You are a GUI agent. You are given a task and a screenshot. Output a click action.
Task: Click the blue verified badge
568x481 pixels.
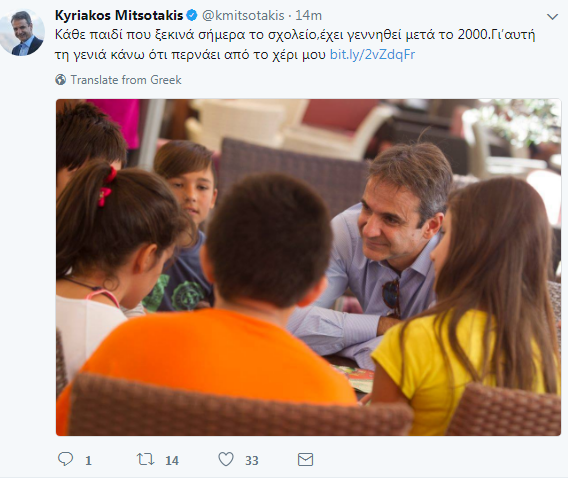pyautogui.click(x=192, y=16)
